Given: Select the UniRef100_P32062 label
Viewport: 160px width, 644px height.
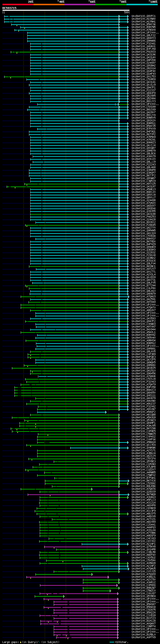Looking at the screenshot, I should pos(143,407).
